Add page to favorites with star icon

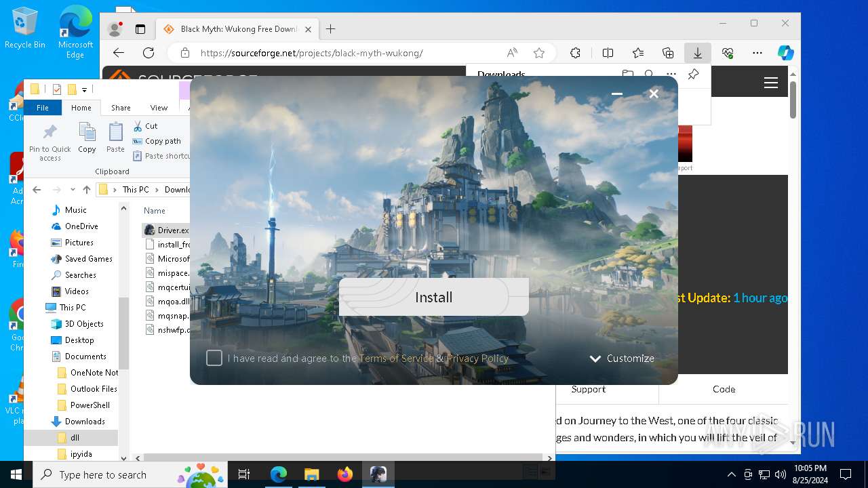tap(539, 53)
